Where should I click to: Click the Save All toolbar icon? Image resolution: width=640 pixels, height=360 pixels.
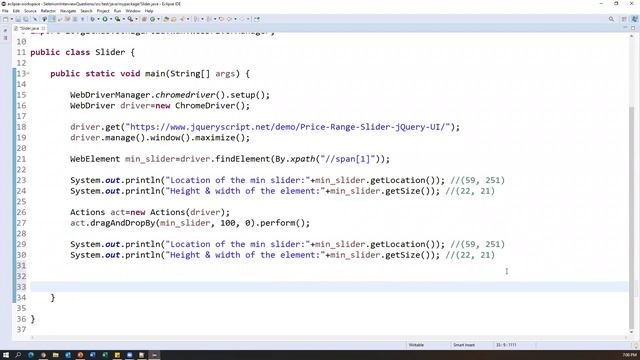point(26,19)
